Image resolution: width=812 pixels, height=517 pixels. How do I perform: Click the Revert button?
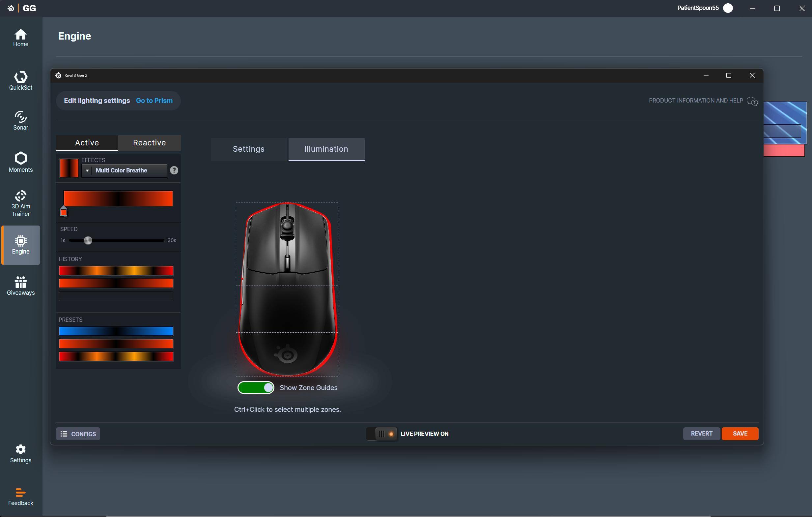[701, 434]
